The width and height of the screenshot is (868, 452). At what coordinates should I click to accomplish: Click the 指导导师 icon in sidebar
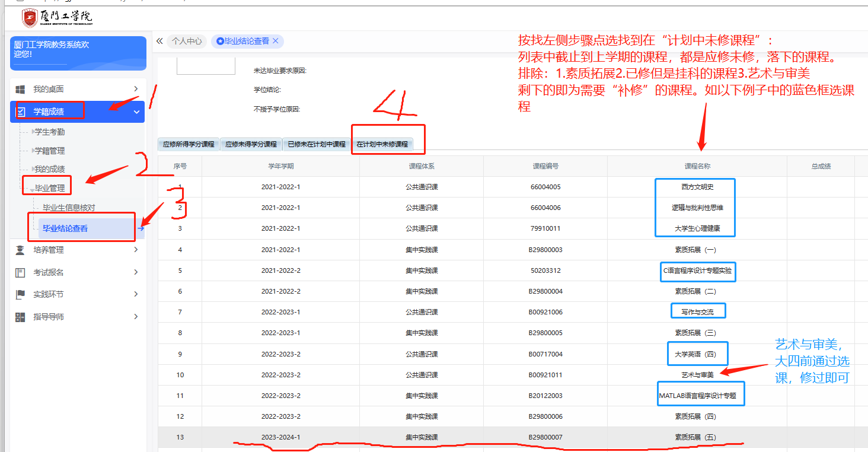click(20, 317)
